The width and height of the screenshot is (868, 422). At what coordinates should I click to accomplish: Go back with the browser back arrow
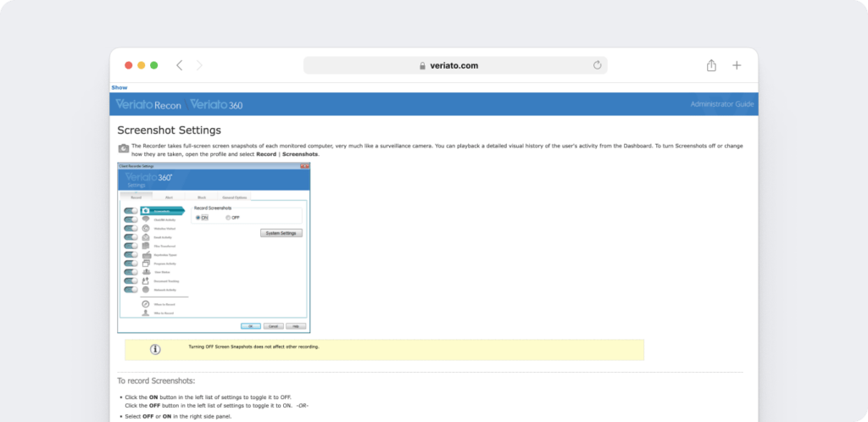pos(180,65)
